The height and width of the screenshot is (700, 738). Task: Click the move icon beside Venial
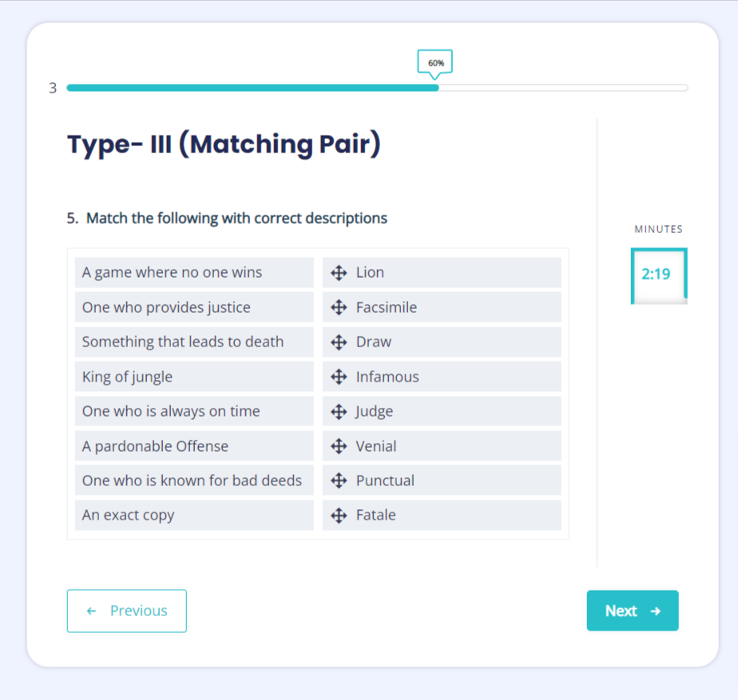(x=339, y=446)
